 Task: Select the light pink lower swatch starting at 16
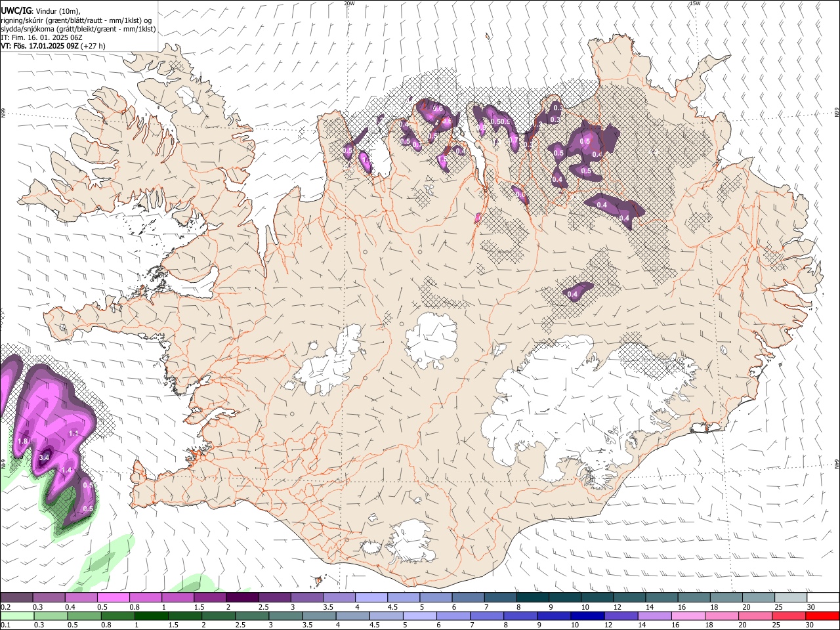(689, 616)
